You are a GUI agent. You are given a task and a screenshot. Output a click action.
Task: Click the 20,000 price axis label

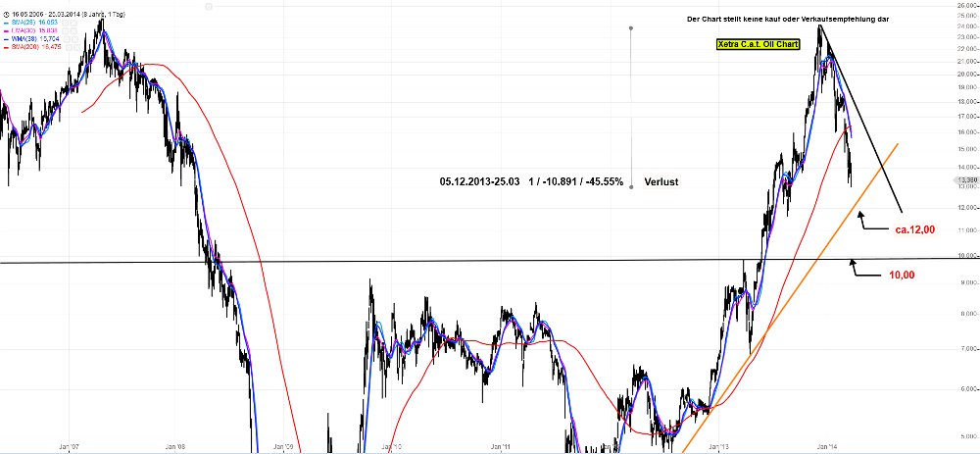tap(966, 74)
